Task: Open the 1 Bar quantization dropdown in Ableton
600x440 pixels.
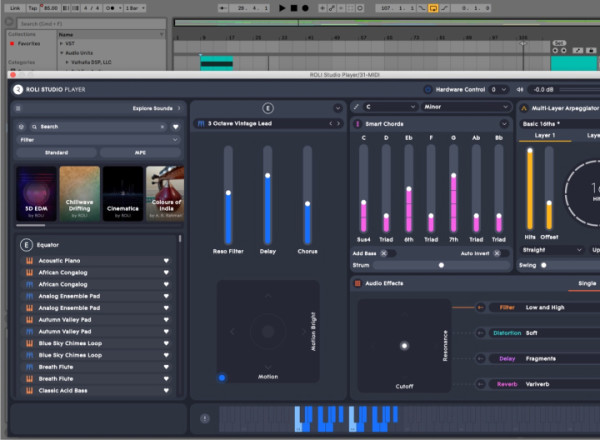Action: (x=135, y=8)
